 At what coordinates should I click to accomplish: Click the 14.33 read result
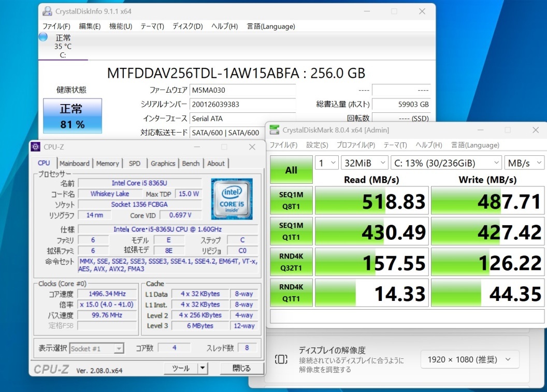click(372, 292)
